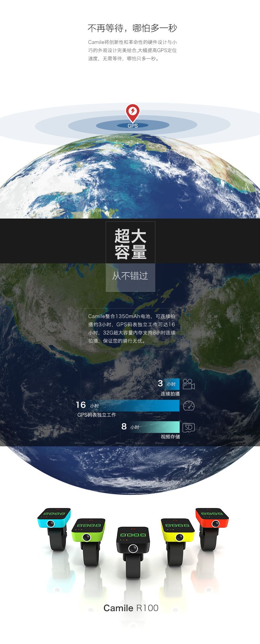
Task: Click the SD card icon
Action: click(188, 427)
